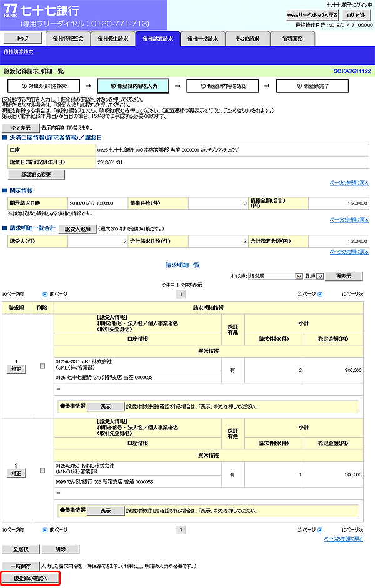375x588 pixels.
Task: Click the 再表示 button
Action: pos(344,276)
